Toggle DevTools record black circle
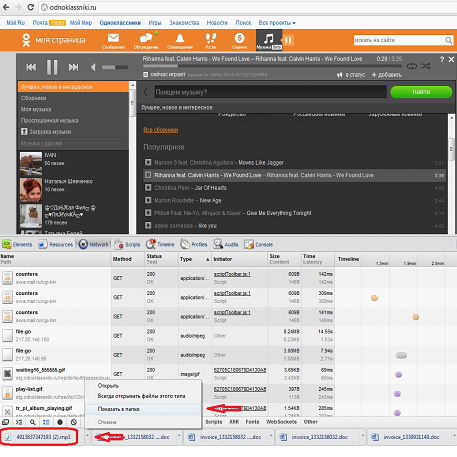457x457 pixels. (60, 422)
